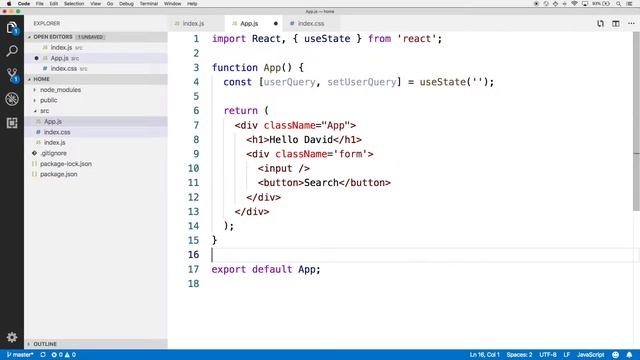Open the Manage gear settings icon

[12, 337]
